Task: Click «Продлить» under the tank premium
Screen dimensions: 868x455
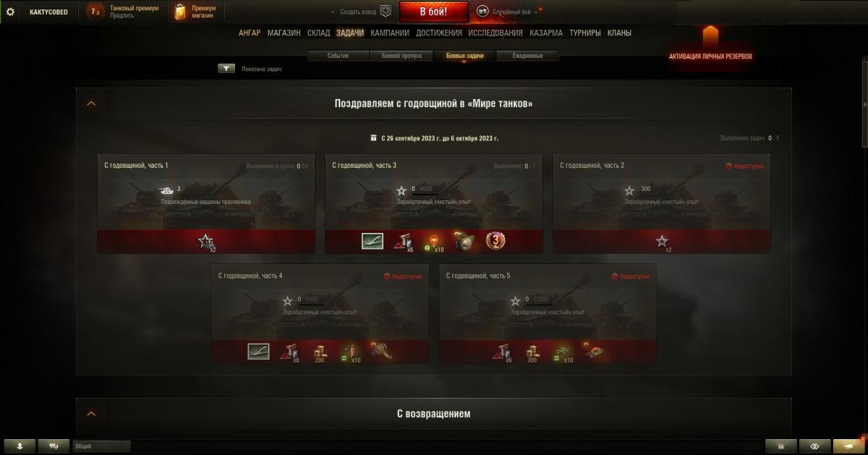Action: click(x=122, y=15)
